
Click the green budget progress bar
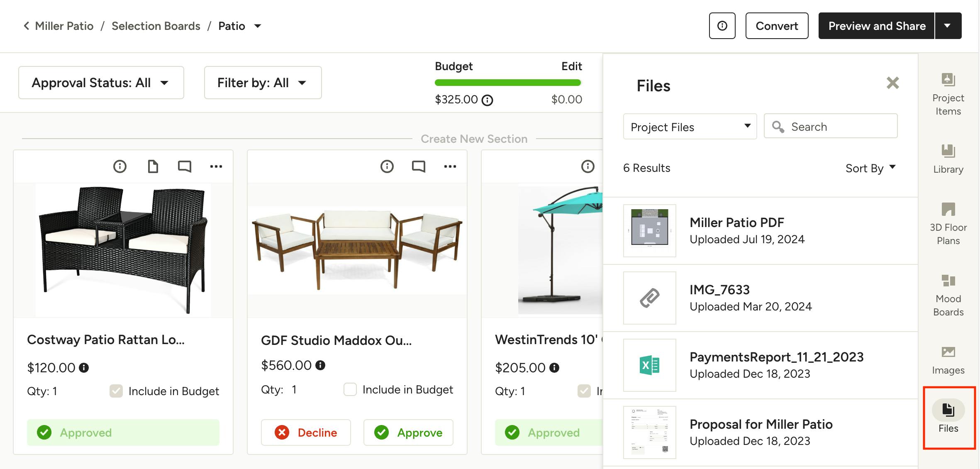(508, 83)
